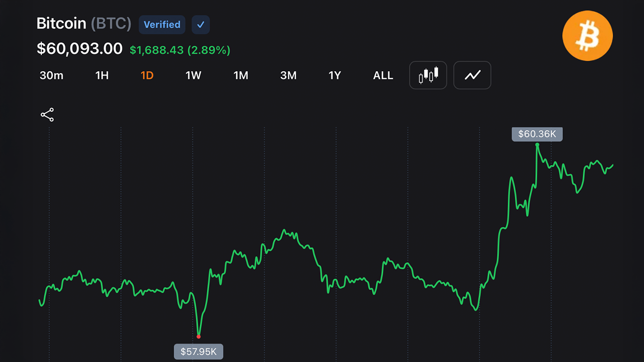Click the blue verified checkmark icon
This screenshot has width=644, height=362.
[x=201, y=25]
